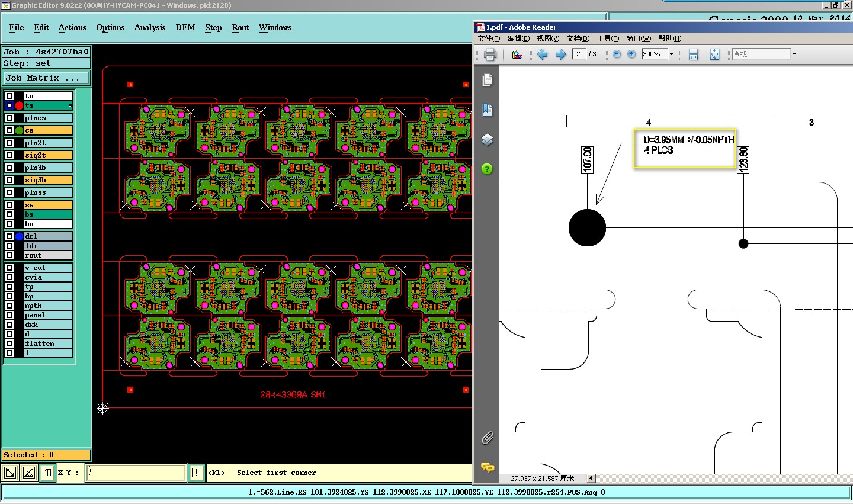Open the Attachments paperclip panel icon

[487, 438]
